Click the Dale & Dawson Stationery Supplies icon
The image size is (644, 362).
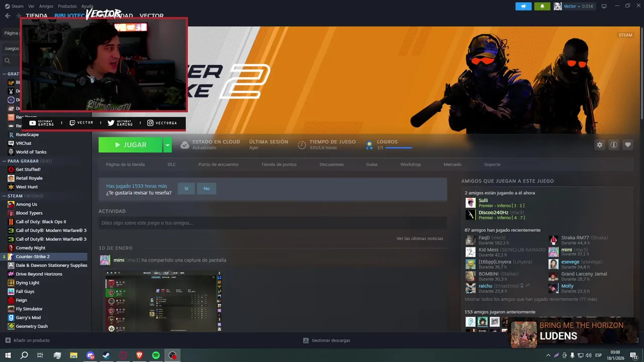point(11,265)
